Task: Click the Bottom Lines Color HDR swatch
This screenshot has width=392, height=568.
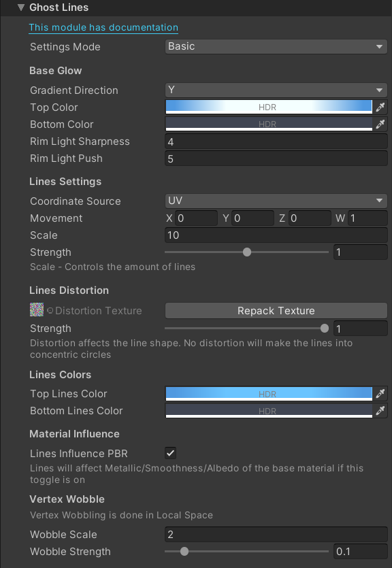Action: pos(267,411)
